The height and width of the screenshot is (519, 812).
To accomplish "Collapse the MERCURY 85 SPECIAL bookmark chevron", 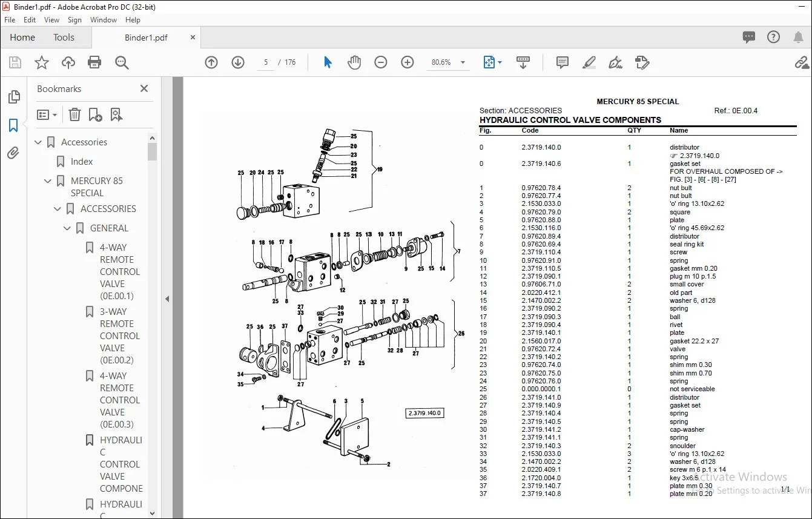I will point(48,181).
